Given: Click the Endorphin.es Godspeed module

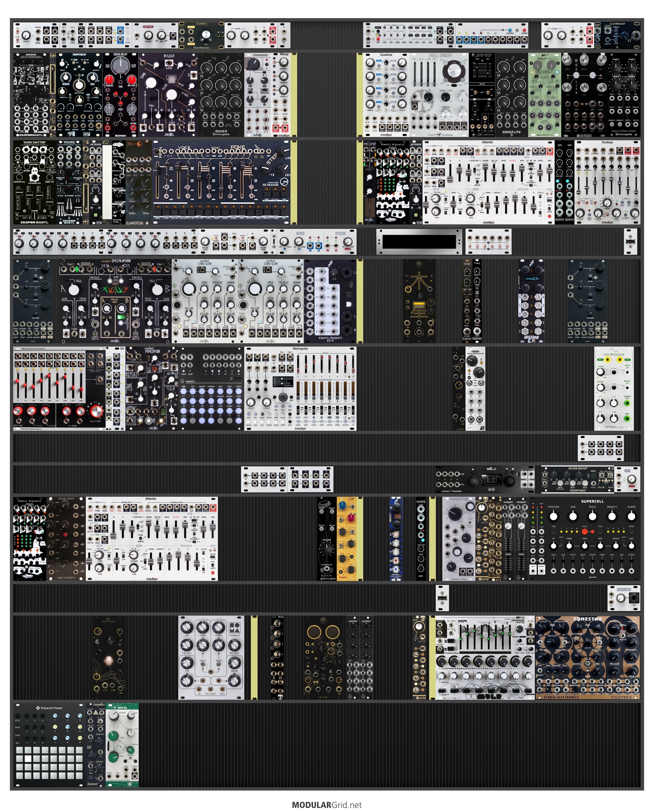Looking at the screenshot, I should point(96,745).
